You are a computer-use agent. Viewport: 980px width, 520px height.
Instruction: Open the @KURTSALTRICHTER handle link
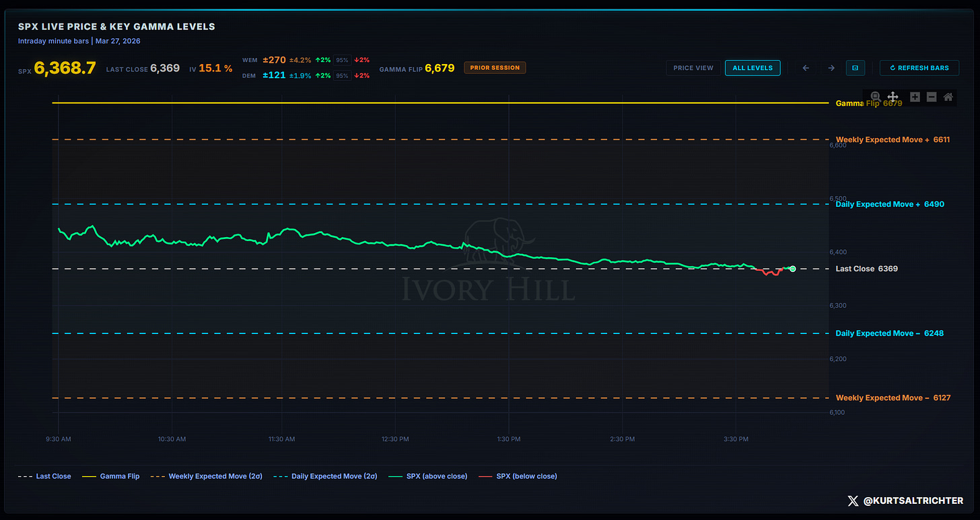(x=913, y=501)
